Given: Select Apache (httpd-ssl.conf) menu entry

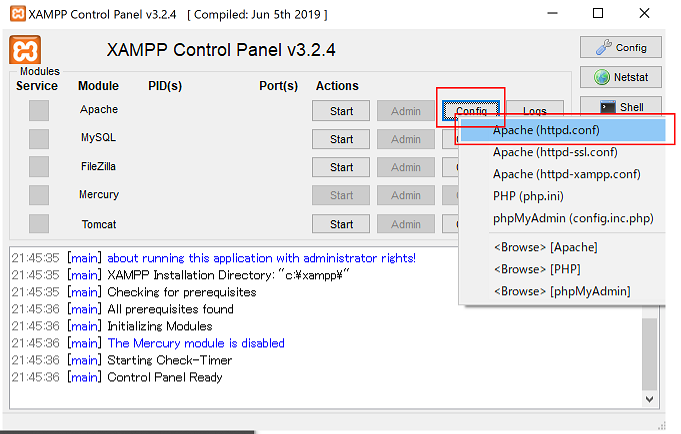Looking at the screenshot, I should (x=563, y=152).
